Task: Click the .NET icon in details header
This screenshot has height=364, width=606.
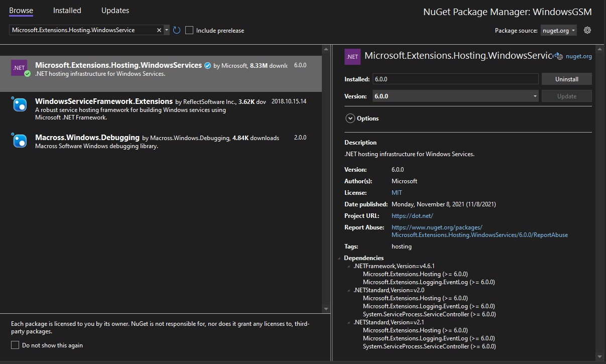Action: 352,57
